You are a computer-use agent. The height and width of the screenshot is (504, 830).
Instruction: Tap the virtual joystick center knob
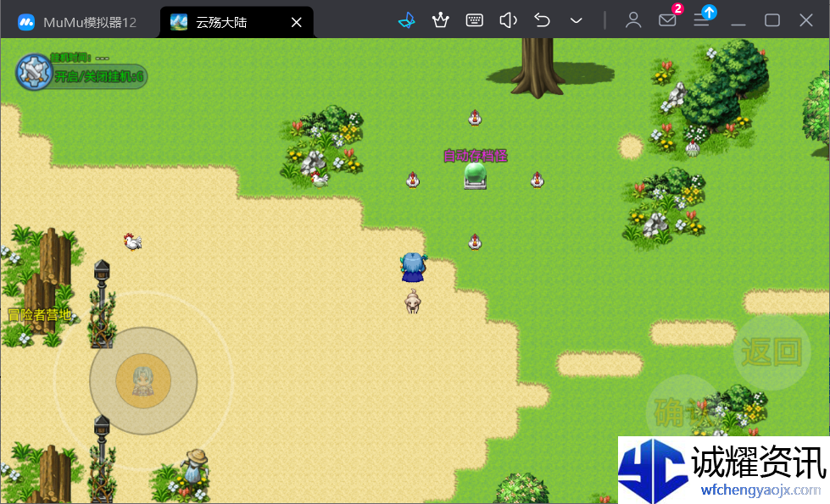coord(143,381)
